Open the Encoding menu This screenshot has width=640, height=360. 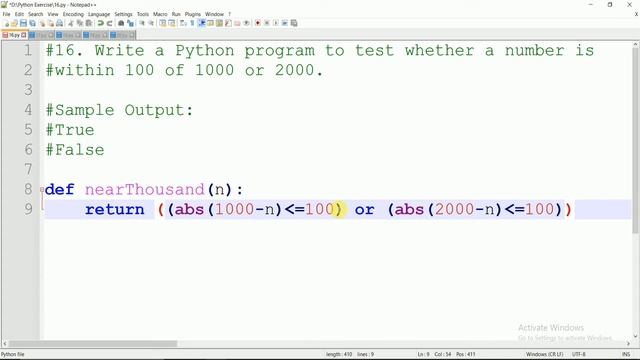coord(73,14)
